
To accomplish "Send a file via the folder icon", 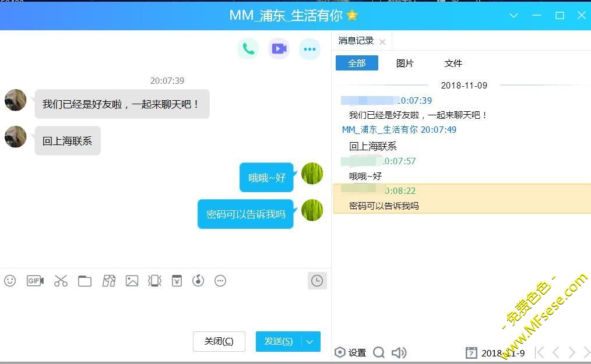I will [85, 281].
